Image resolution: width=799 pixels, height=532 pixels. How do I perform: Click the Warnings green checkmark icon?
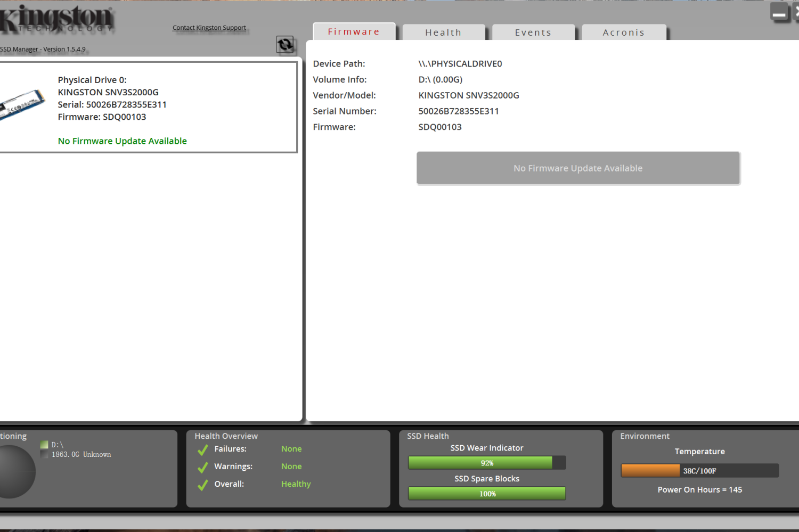click(202, 468)
